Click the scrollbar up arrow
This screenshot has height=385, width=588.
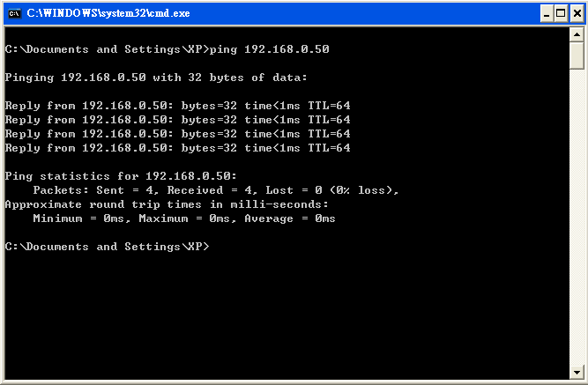pos(577,35)
